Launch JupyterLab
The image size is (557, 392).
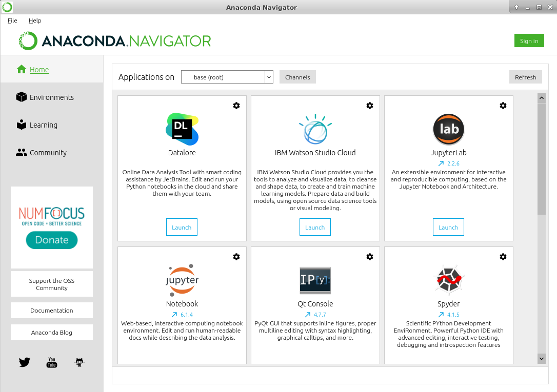[x=448, y=227]
